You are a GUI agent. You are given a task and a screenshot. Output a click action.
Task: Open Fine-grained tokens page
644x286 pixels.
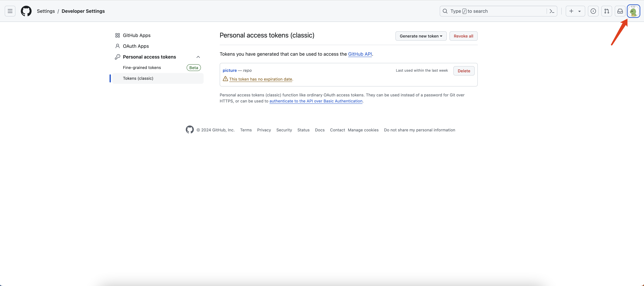tap(142, 68)
